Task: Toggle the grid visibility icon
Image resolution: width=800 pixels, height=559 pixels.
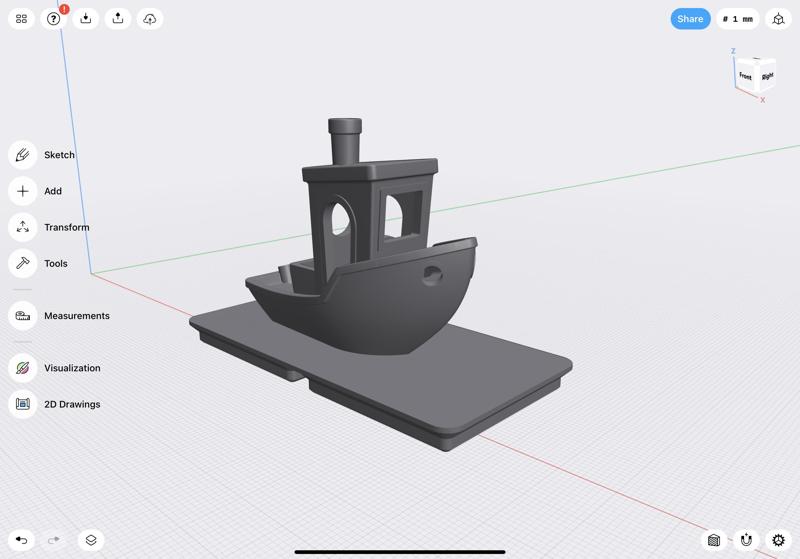Action: click(714, 540)
